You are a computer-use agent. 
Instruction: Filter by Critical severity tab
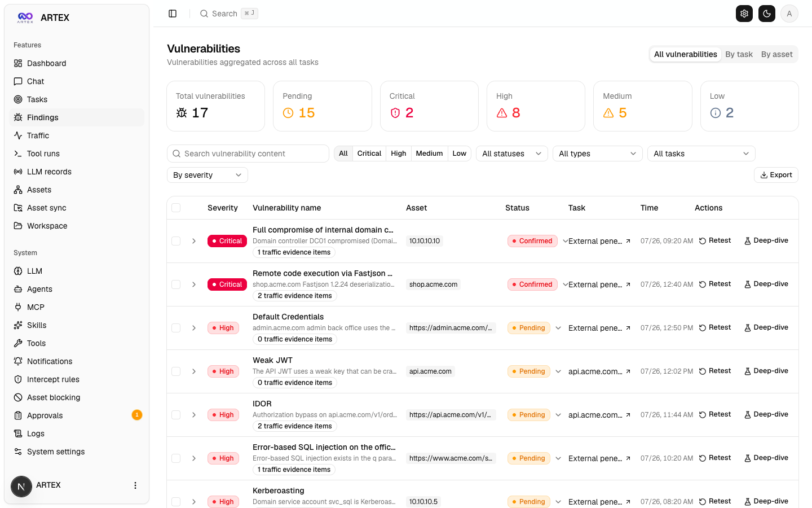pos(369,154)
